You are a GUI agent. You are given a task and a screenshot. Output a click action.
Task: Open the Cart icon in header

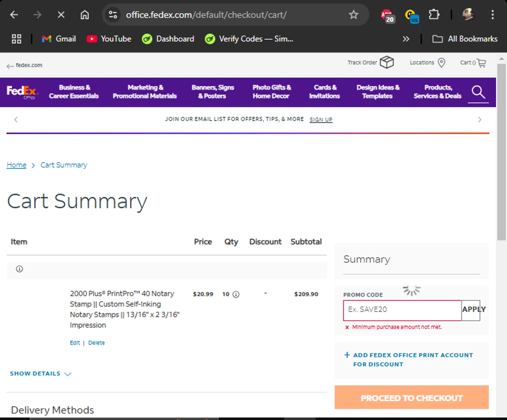(x=481, y=63)
